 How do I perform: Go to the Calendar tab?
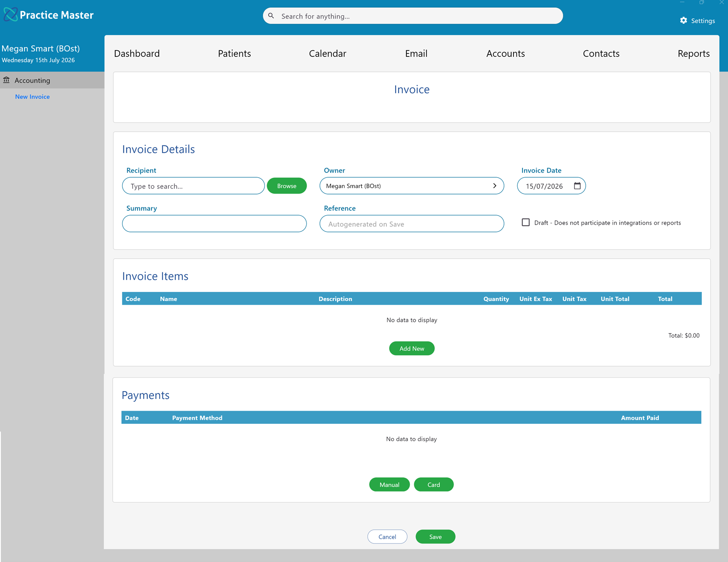[x=327, y=53]
